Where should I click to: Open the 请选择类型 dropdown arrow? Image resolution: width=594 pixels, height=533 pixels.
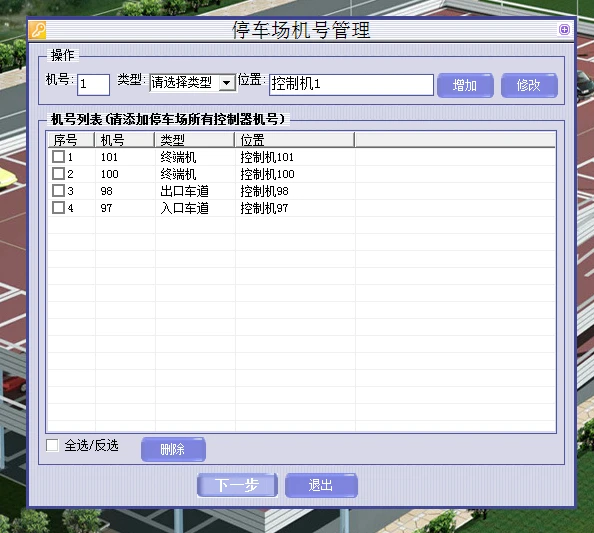pyautogui.click(x=227, y=83)
